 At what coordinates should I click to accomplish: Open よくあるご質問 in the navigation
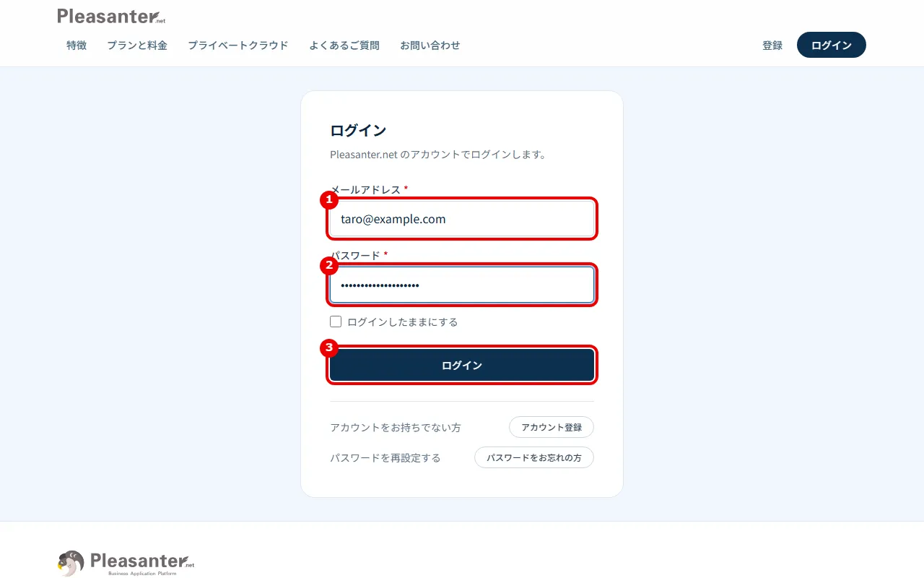point(344,46)
